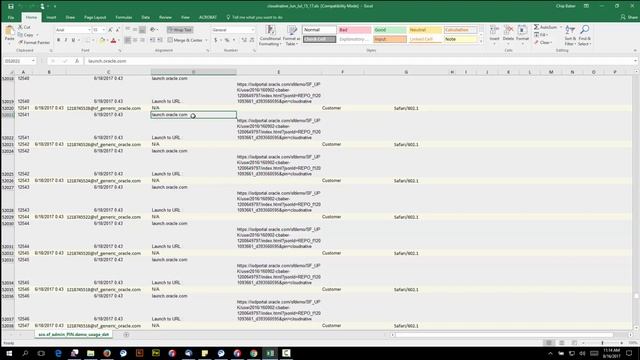
Task: Decrease the cell indent
Action: point(153,40)
